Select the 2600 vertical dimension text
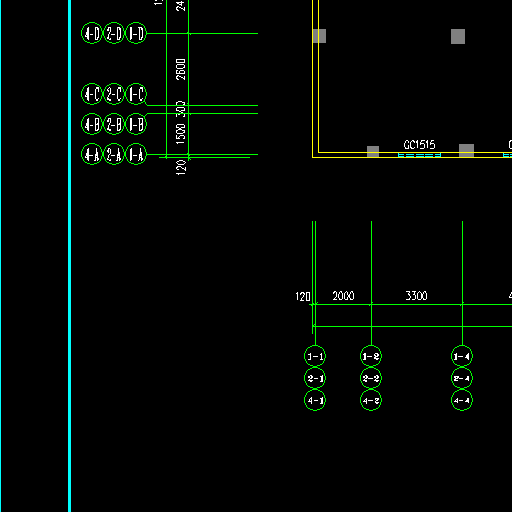Image resolution: width=512 pixels, height=512 pixels. coord(181,69)
